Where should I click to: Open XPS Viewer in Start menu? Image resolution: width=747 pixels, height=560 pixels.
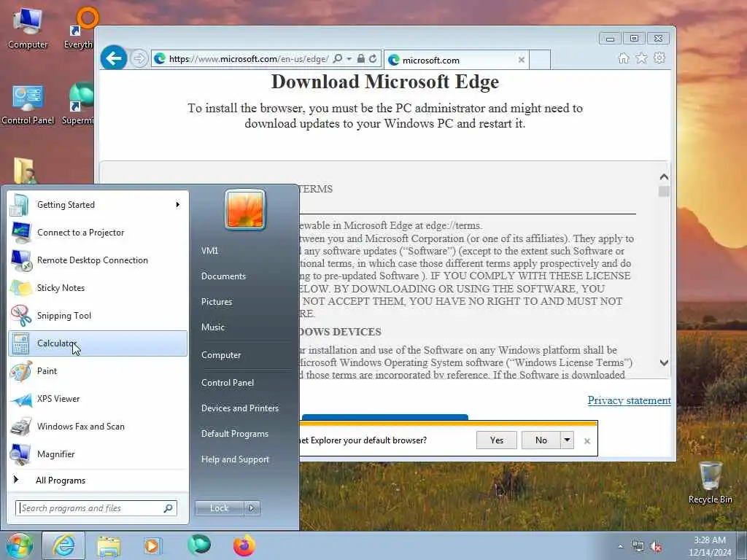click(x=98, y=399)
